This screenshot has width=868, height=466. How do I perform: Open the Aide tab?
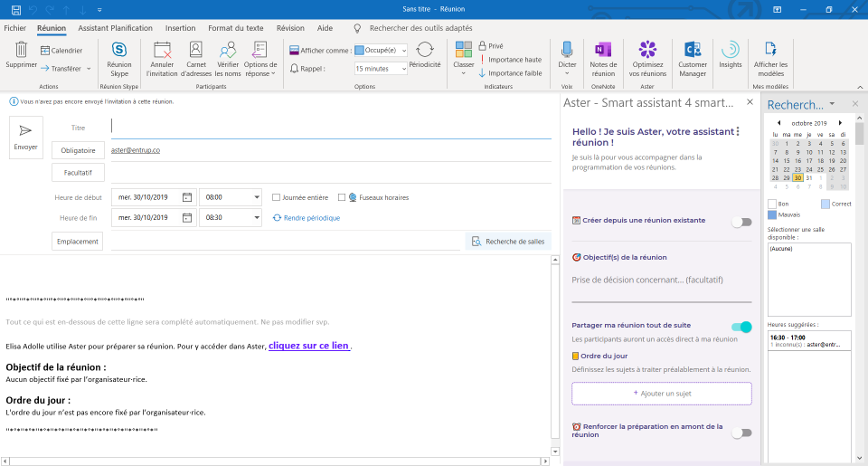pyautogui.click(x=325, y=28)
